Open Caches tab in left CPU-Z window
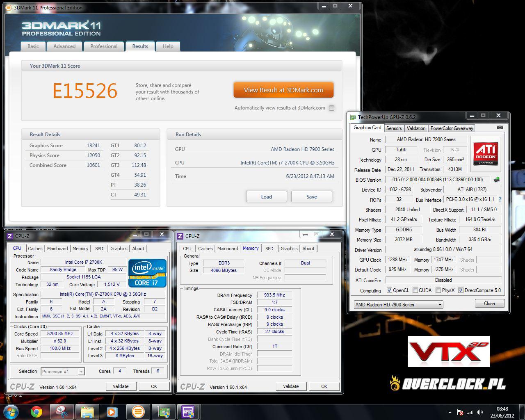The height and width of the screenshot is (420, 525). 35,249
